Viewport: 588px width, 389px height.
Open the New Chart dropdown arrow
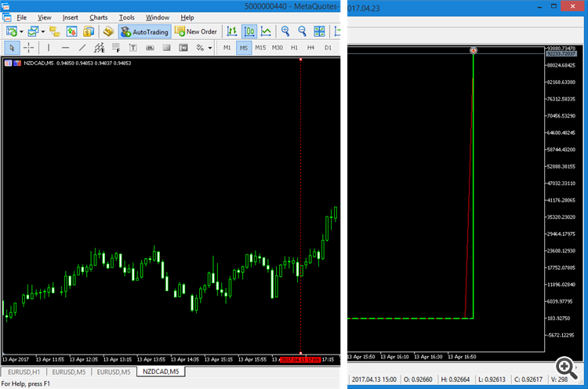coord(21,31)
